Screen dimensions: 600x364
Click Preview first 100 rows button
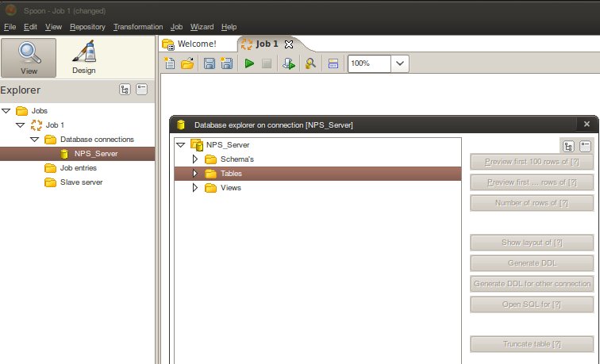[532, 162]
